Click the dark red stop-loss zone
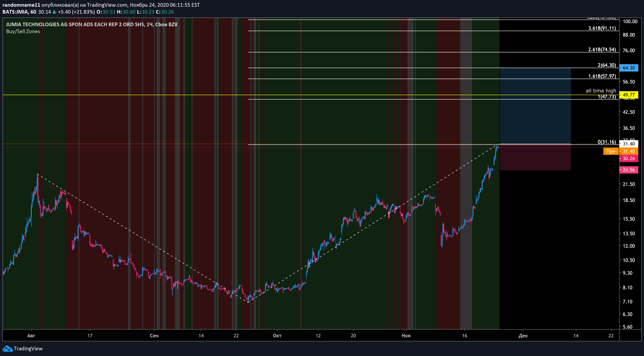This screenshot has width=644, height=356. click(x=535, y=157)
